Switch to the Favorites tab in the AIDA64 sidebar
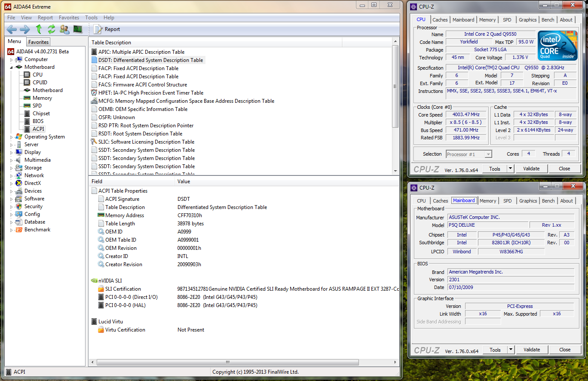This screenshot has width=588, height=381. (39, 42)
